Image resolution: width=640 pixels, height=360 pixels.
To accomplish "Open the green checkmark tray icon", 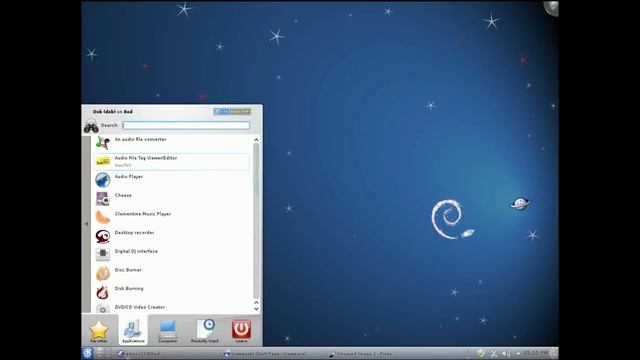I will (x=481, y=353).
